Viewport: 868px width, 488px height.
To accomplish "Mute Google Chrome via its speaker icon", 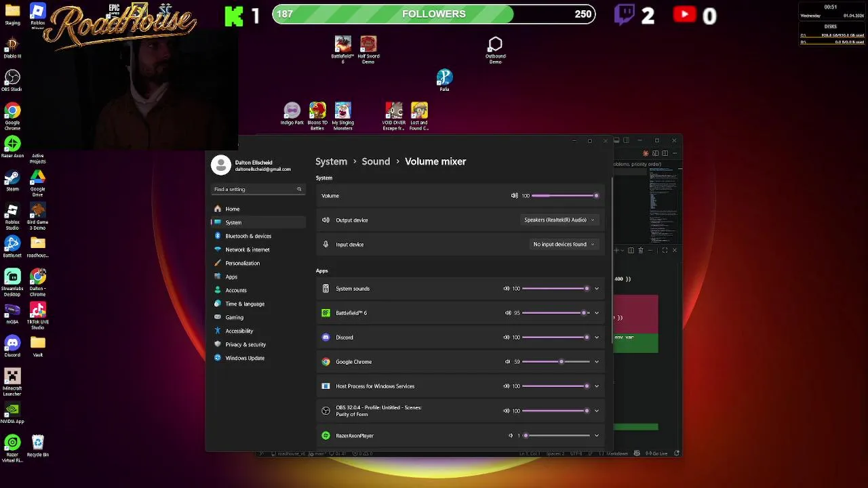I will pyautogui.click(x=507, y=362).
